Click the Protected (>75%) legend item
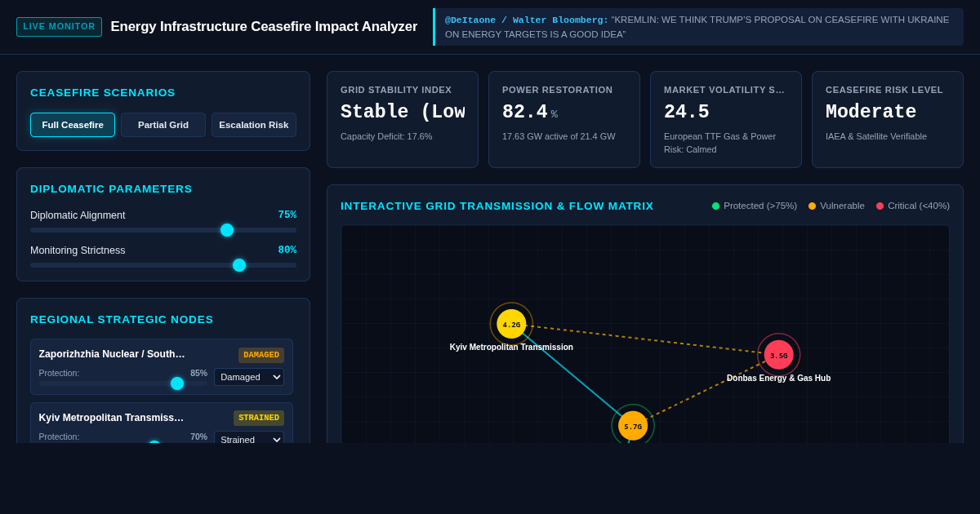 tap(755, 206)
